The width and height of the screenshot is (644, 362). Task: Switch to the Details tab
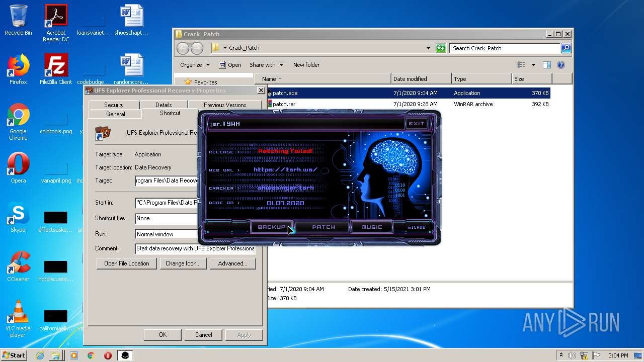point(164,105)
